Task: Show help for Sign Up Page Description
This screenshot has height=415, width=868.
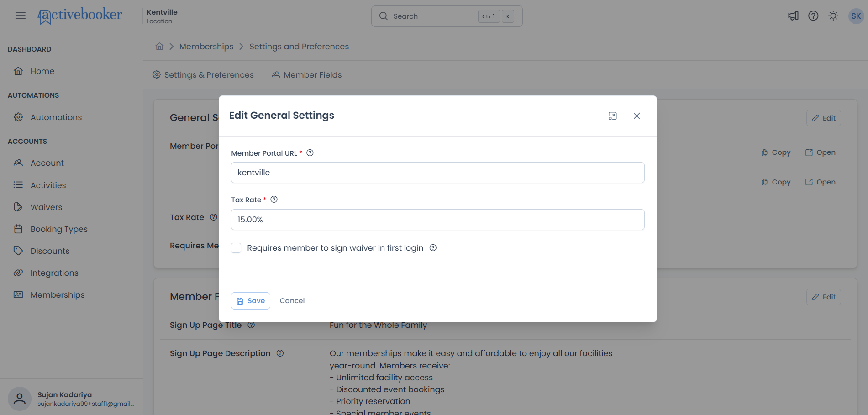Action: pyautogui.click(x=280, y=353)
